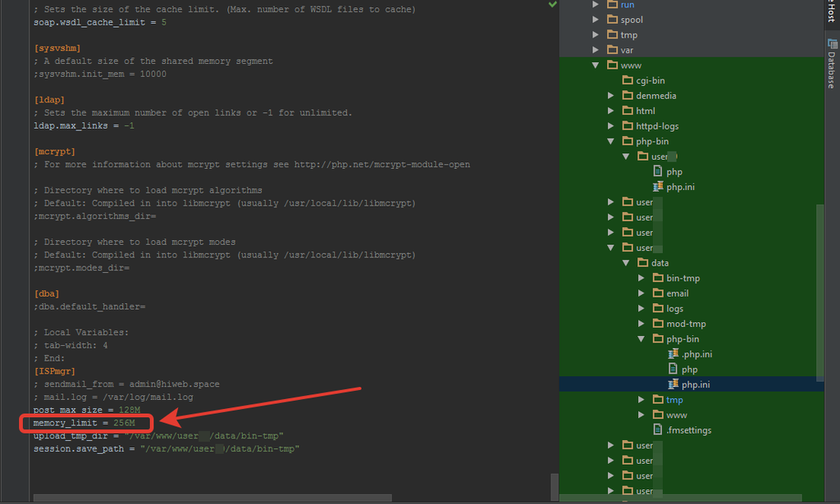Click the html folder icon
Image resolution: width=840 pixels, height=504 pixels.
pos(628,111)
